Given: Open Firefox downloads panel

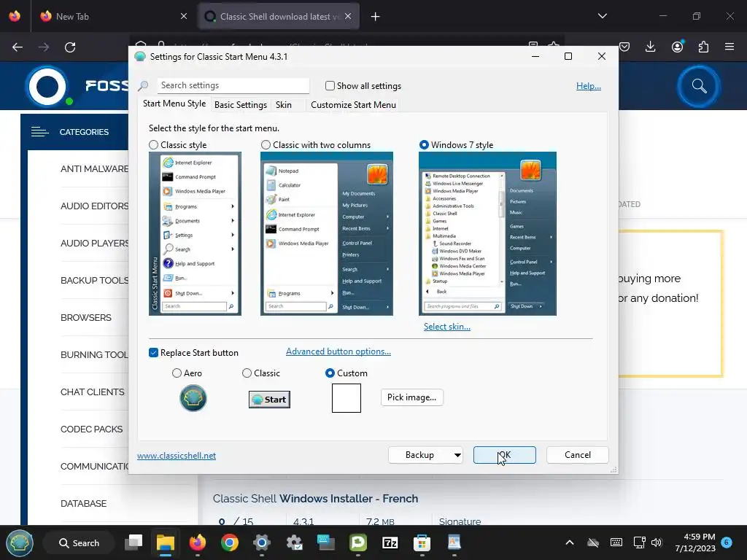Looking at the screenshot, I should click(x=650, y=47).
